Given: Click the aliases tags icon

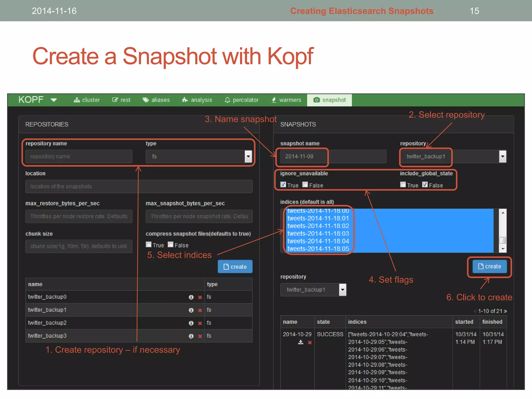Looking at the screenshot, I should pyautogui.click(x=146, y=100).
